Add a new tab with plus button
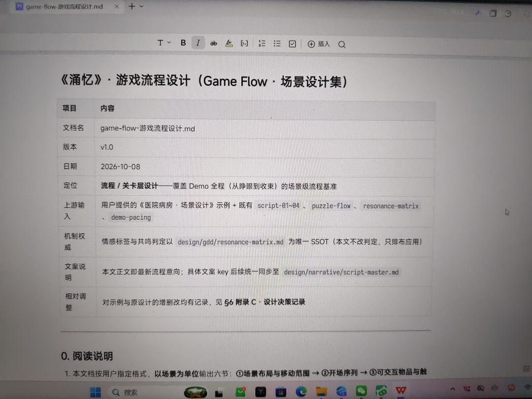The height and width of the screenshot is (399, 532). [132, 6]
